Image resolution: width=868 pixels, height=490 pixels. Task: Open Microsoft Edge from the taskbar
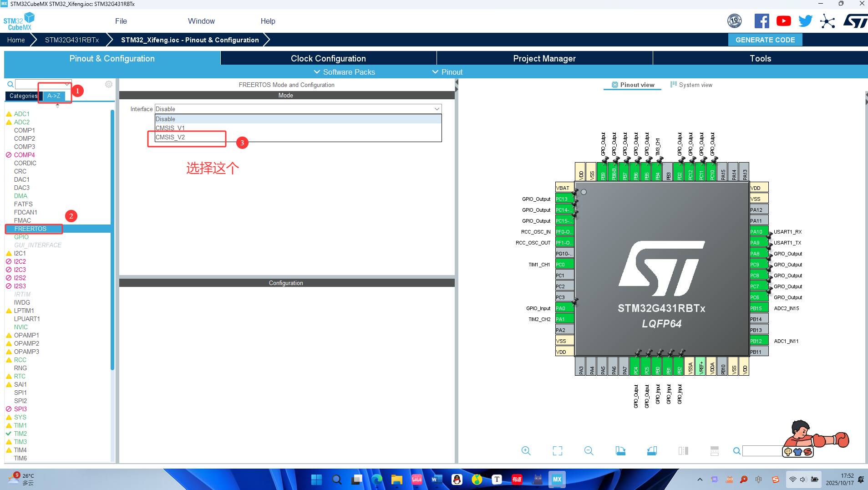click(x=377, y=480)
